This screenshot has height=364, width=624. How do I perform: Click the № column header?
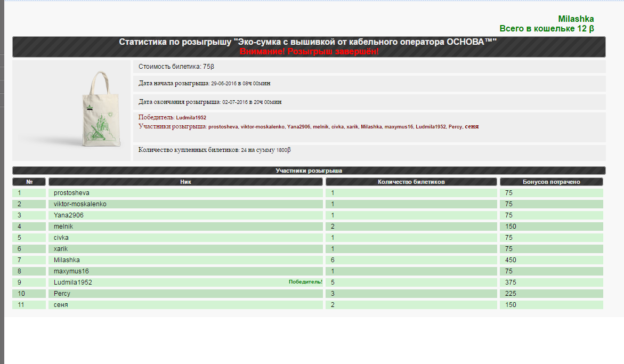[x=29, y=182]
